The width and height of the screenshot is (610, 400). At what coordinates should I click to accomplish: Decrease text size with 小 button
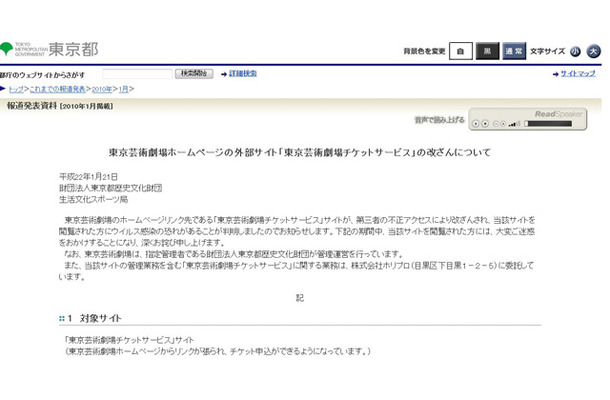575,51
